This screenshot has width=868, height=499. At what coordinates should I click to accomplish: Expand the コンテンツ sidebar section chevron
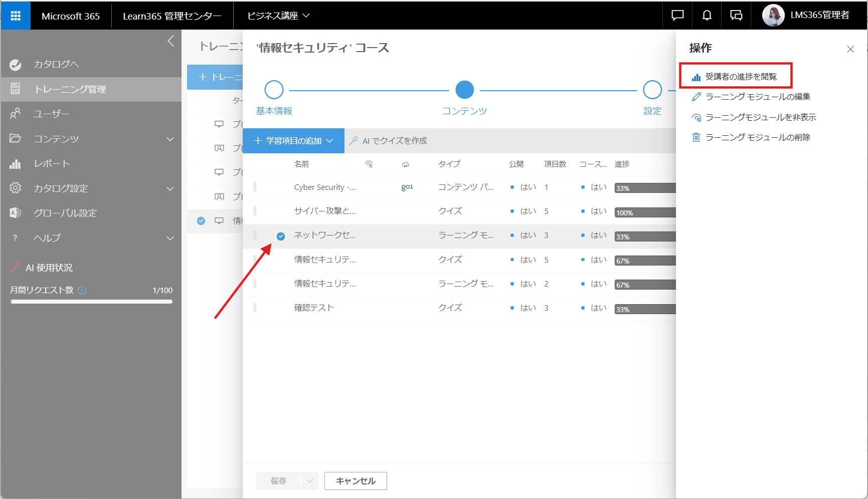170,139
